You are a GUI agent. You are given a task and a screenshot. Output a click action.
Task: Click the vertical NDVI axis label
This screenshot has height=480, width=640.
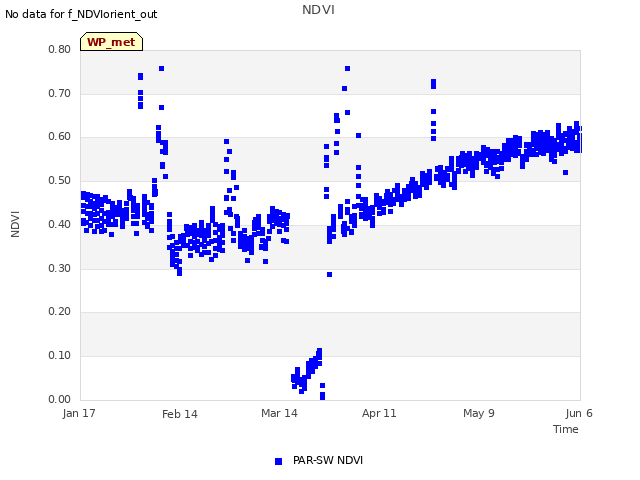[x=15, y=224]
